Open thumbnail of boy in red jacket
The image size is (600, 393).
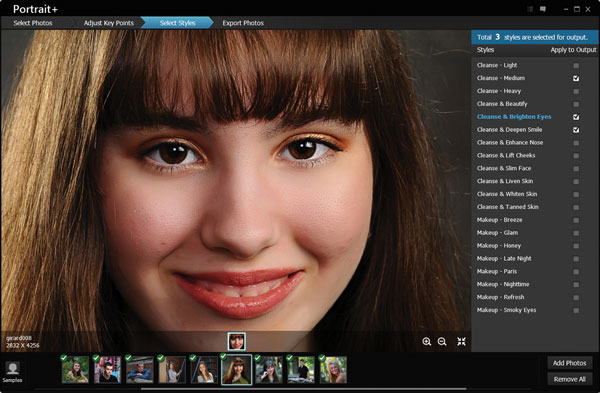pyautogui.click(x=108, y=370)
